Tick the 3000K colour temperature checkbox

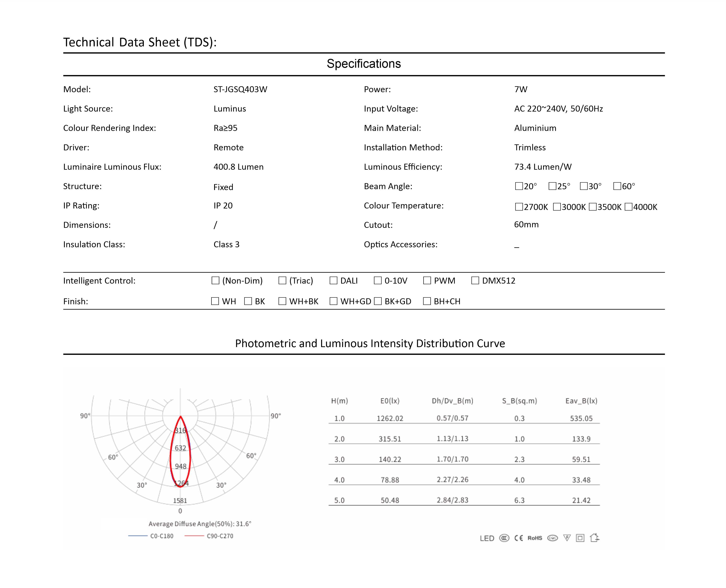(x=557, y=207)
